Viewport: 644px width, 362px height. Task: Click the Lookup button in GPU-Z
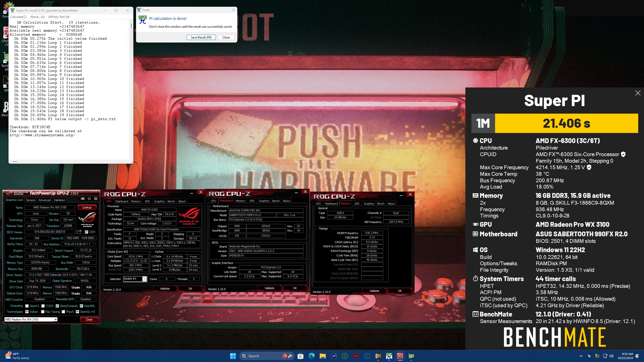[87, 207]
